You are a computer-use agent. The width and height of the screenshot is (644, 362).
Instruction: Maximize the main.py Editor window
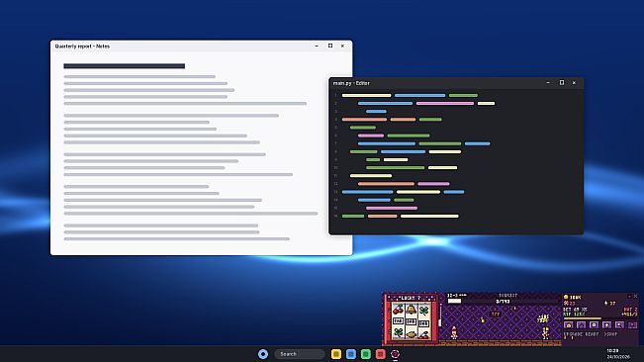pos(562,83)
